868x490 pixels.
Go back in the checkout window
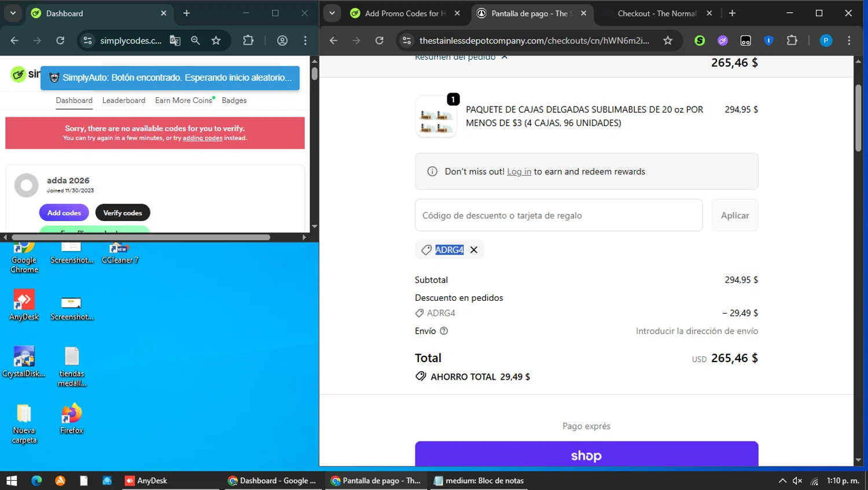click(333, 40)
